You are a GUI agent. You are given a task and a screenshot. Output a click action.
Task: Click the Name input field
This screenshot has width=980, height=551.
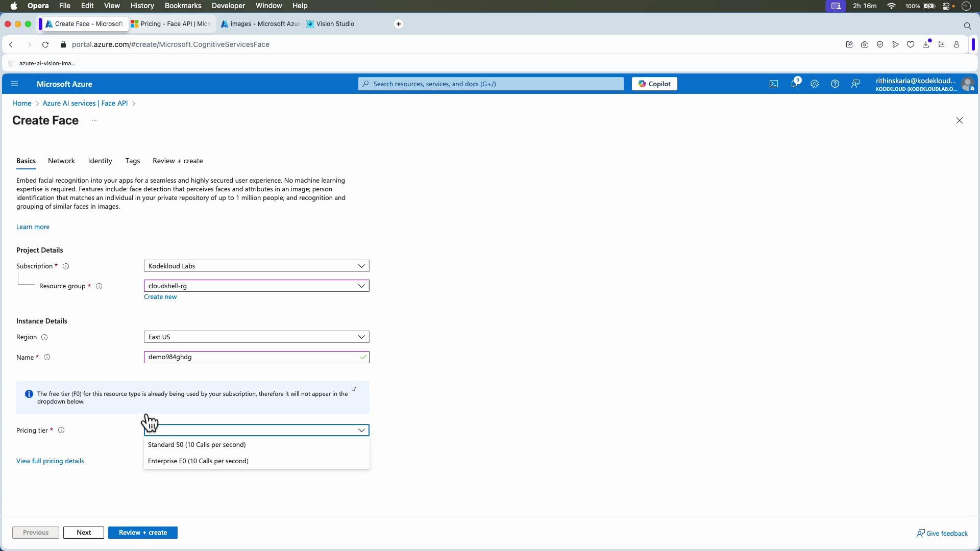coord(257,358)
